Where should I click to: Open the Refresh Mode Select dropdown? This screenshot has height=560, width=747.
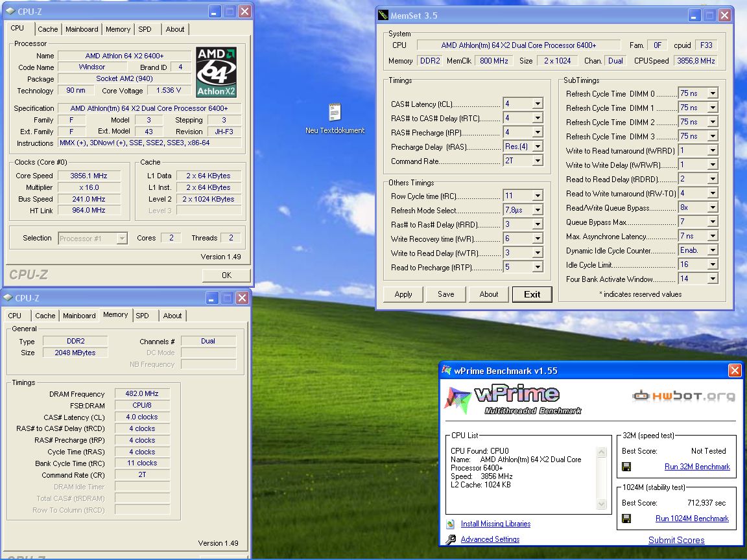(538, 210)
